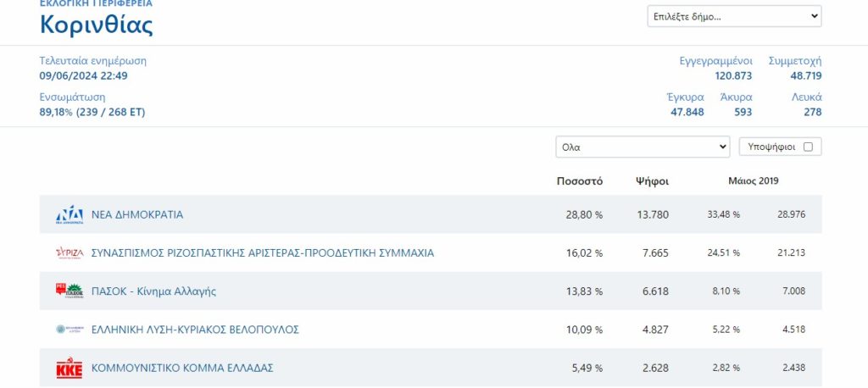Click the 8,10 % 2019 percentage
This screenshot has width=868, height=388.
click(726, 291)
